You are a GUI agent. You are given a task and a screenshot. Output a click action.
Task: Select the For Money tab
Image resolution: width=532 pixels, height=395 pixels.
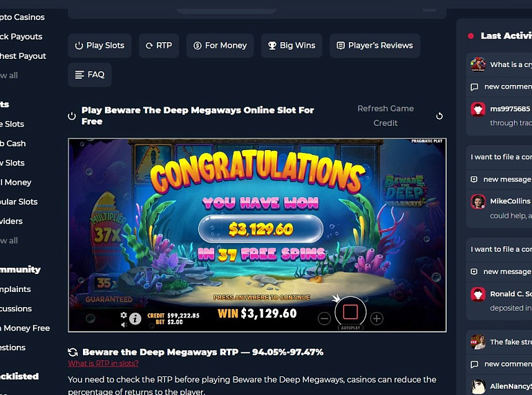220,46
